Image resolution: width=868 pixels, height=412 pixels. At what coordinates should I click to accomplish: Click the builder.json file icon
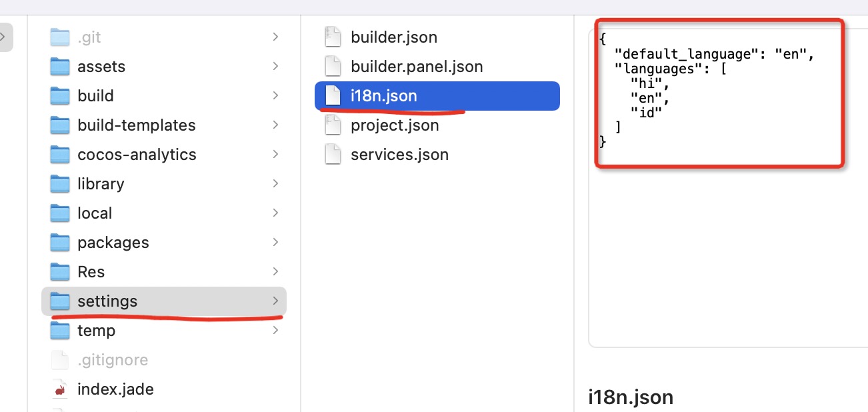click(x=333, y=37)
